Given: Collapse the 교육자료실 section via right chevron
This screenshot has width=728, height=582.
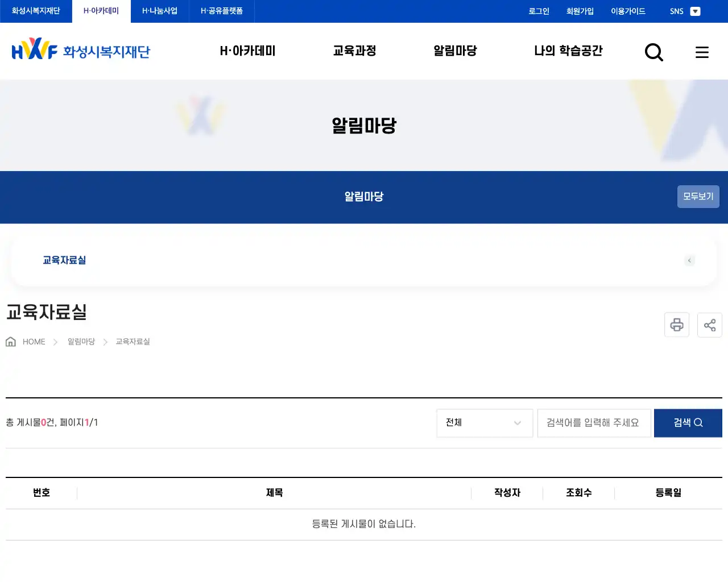Looking at the screenshot, I should point(689,260).
